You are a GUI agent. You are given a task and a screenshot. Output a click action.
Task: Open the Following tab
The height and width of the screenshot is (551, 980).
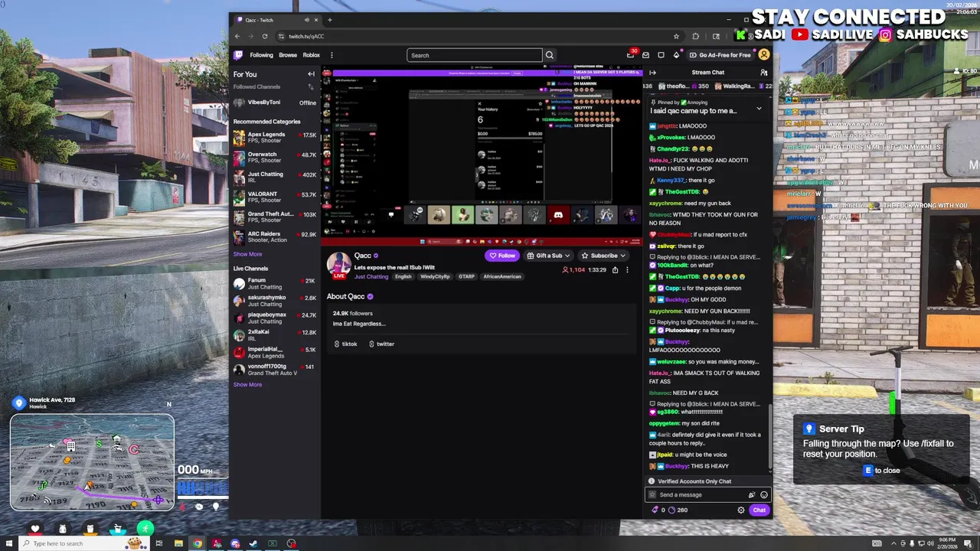pos(261,55)
